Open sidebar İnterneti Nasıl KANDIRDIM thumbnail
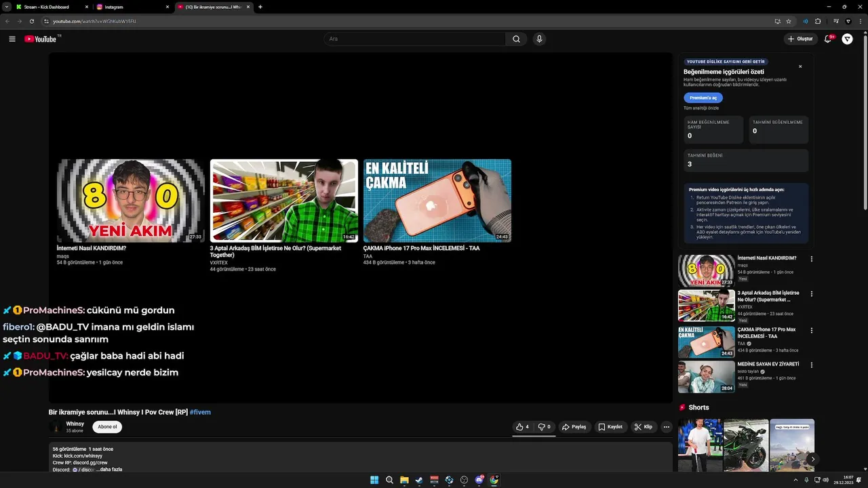868x488 pixels. [x=707, y=271]
